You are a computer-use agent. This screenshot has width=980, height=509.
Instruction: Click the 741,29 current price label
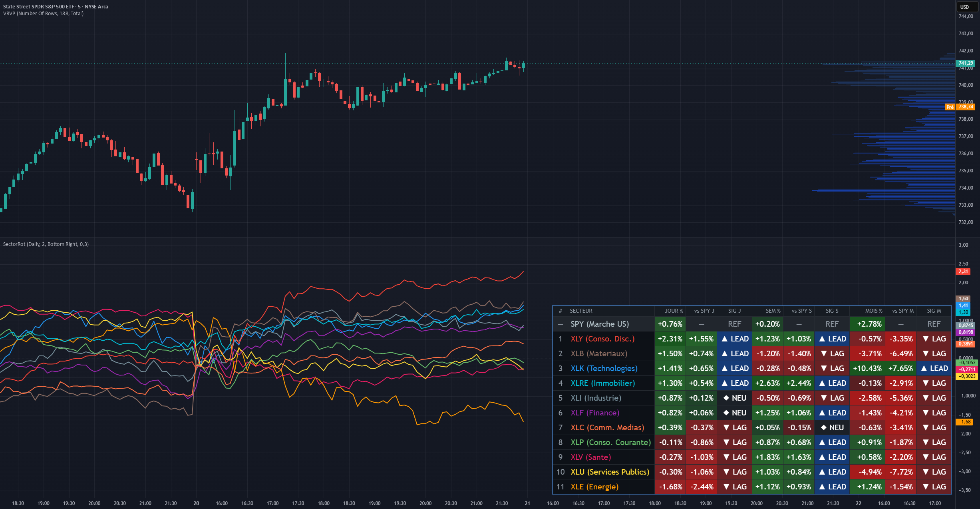coord(966,63)
